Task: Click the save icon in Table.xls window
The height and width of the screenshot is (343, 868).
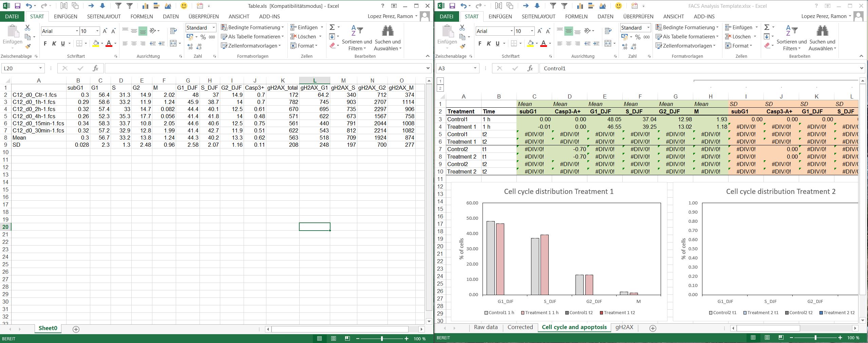Action: [x=17, y=6]
